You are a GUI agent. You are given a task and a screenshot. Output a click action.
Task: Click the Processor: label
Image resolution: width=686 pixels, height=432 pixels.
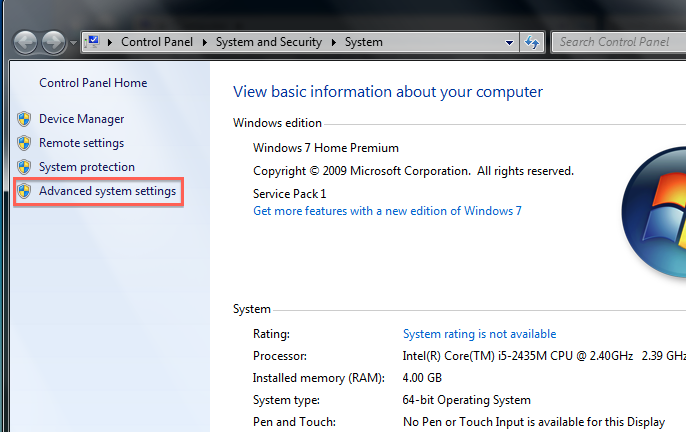coord(280,356)
